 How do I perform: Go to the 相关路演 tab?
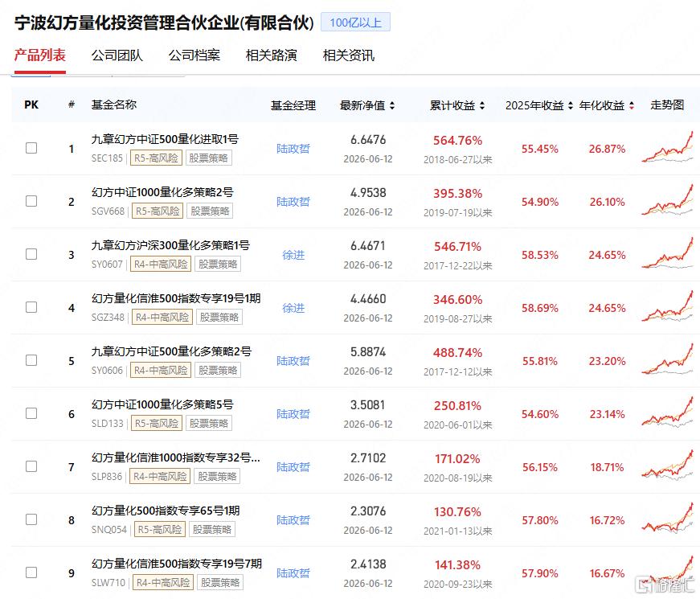pyautogui.click(x=272, y=55)
